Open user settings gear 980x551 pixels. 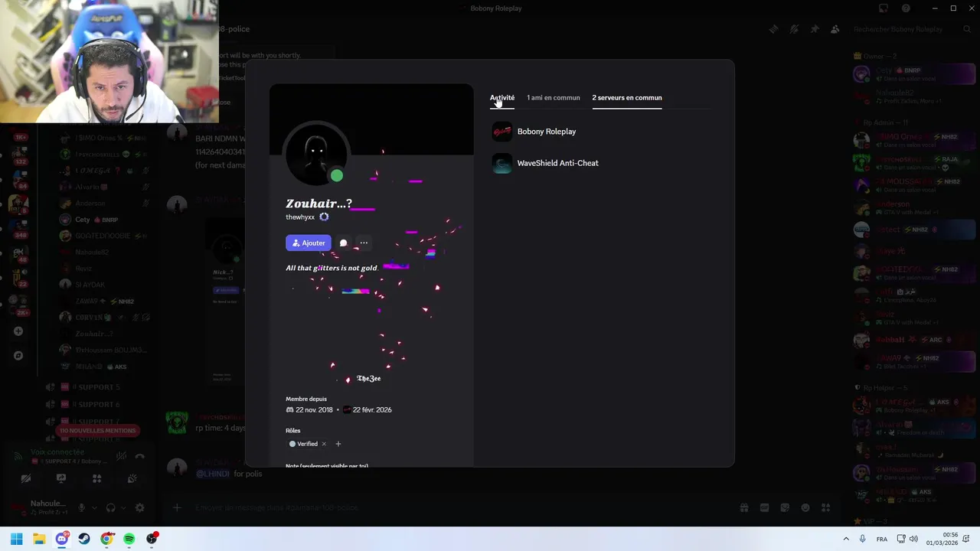click(x=139, y=507)
